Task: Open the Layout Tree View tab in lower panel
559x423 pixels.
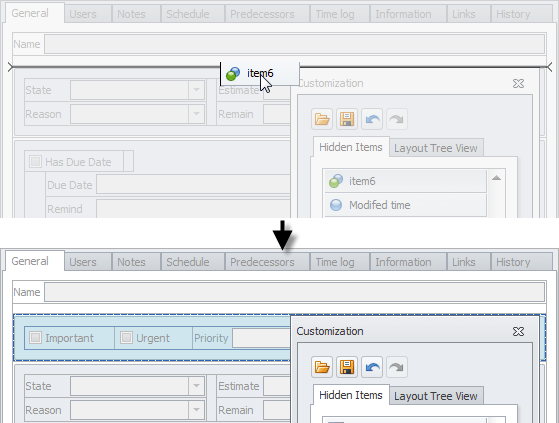Action: click(x=436, y=396)
